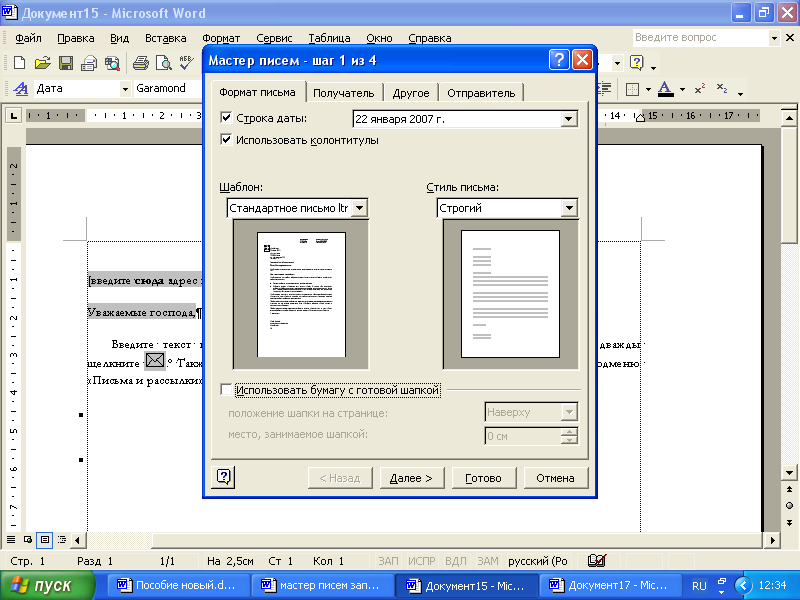Switch to the Отправитель tab

point(481,93)
